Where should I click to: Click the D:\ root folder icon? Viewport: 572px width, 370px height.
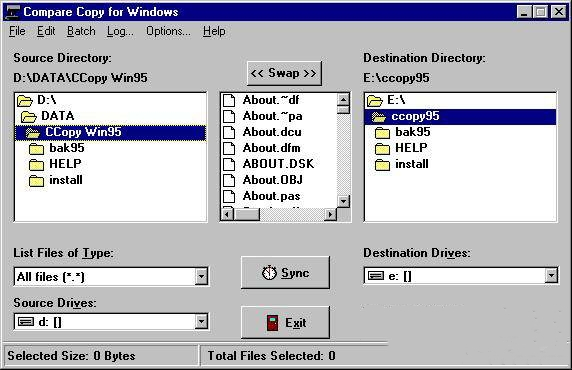(x=25, y=100)
